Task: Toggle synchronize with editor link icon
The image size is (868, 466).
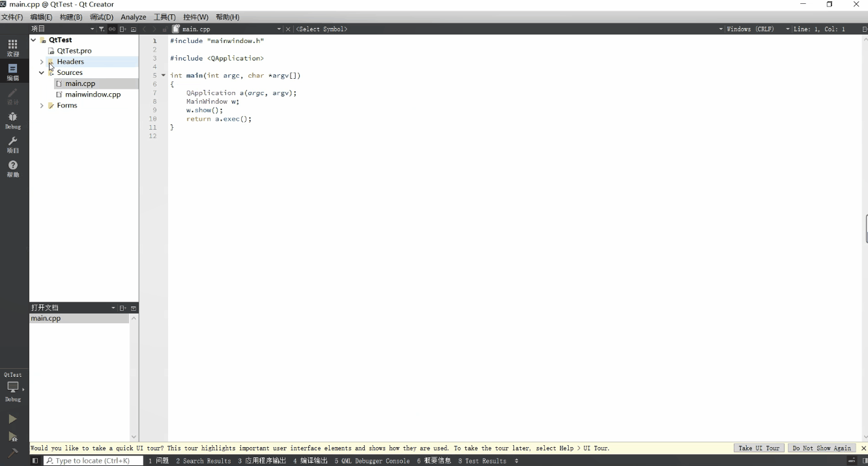Action: 112,29
